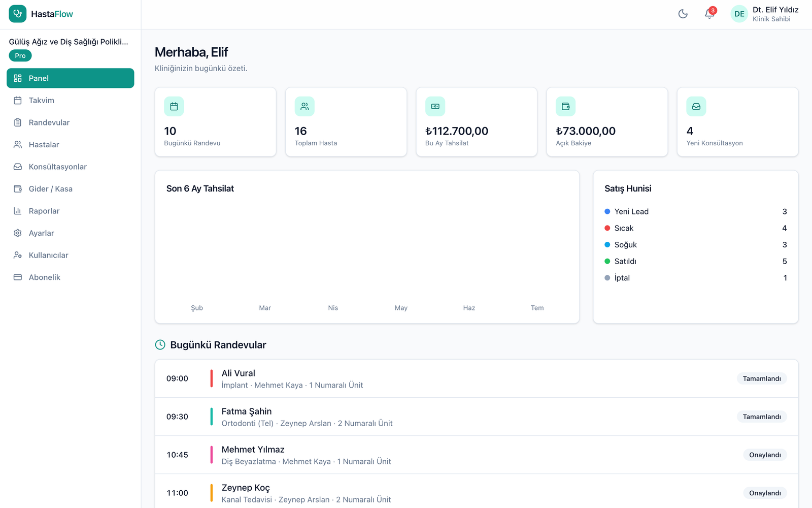Screen dimensions: 812x508
Task: Click Şub month label on chart
Action: click(x=197, y=308)
